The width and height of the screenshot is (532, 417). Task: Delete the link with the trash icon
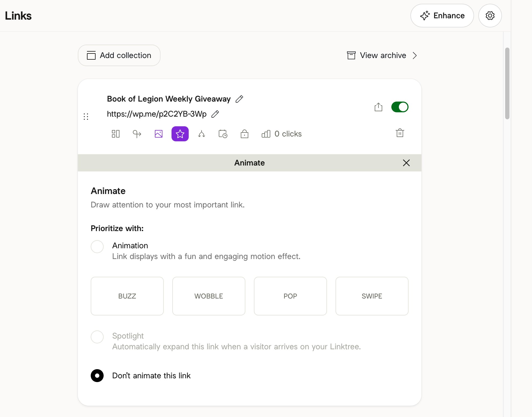pyautogui.click(x=400, y=133)
